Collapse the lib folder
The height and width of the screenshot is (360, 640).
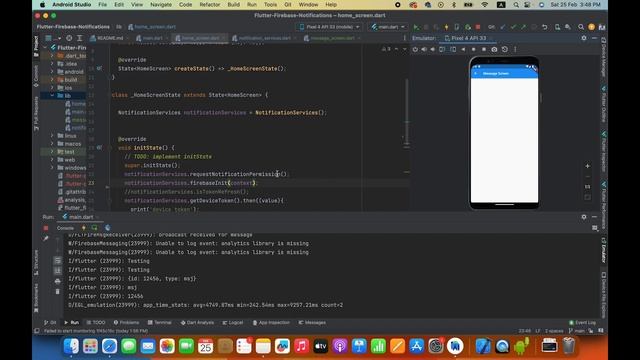(52, 96)
